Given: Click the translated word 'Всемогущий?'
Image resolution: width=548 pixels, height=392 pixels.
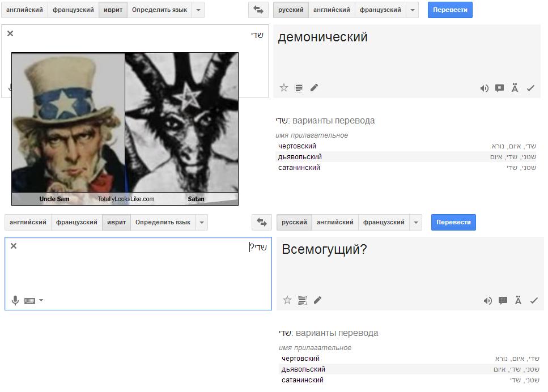Looking at the screenshot, I should [324, 249].
